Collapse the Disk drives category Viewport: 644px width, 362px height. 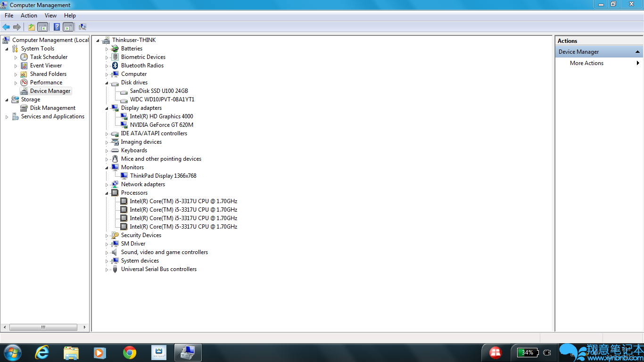(x=107, y=83)
